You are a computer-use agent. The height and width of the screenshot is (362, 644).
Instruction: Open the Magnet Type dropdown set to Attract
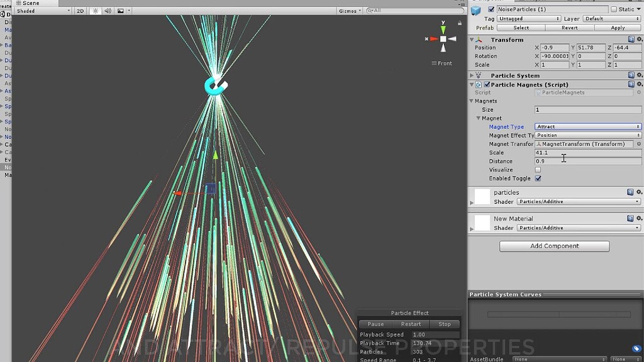tap(587, 126)
